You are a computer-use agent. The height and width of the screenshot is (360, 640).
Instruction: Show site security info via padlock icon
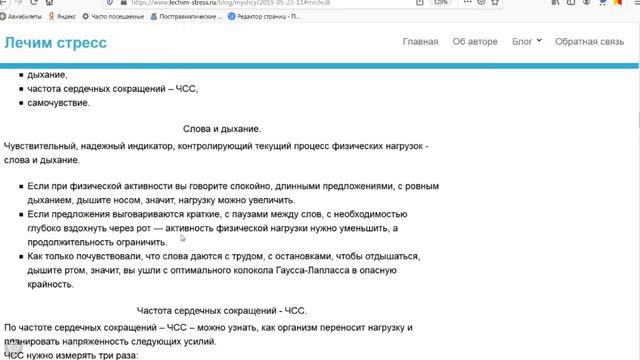(124, 2)
